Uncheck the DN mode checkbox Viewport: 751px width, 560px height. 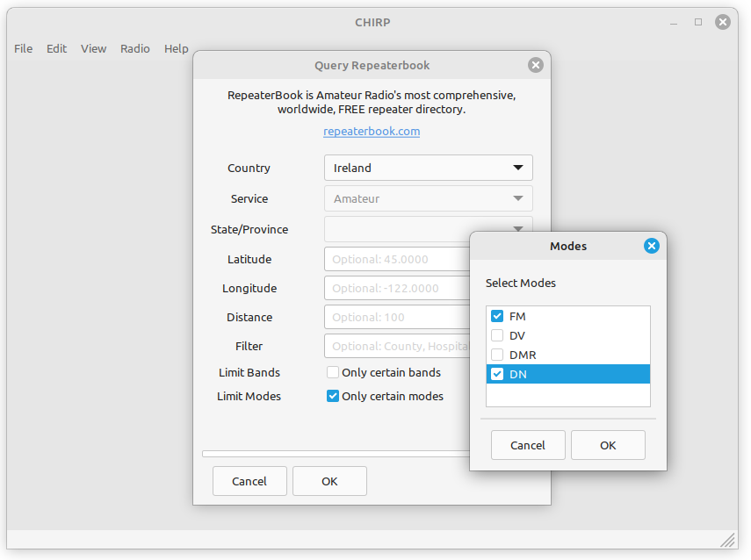pos(497,374)
